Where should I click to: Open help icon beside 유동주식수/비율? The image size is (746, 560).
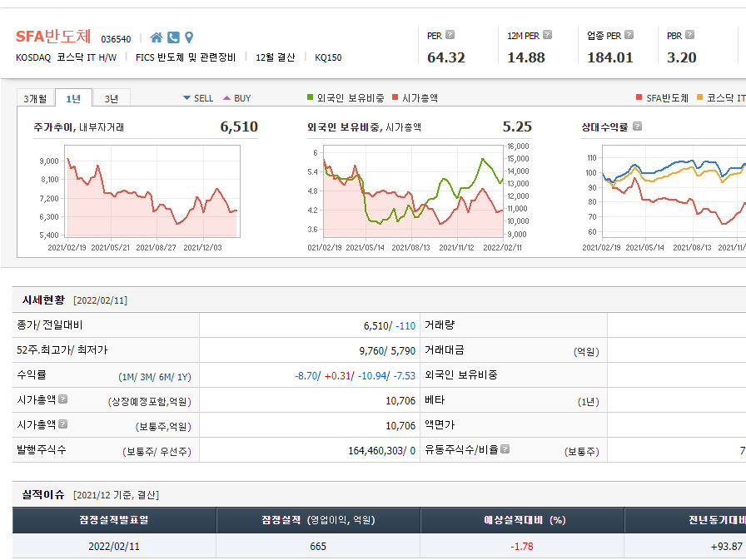point(505,448)
